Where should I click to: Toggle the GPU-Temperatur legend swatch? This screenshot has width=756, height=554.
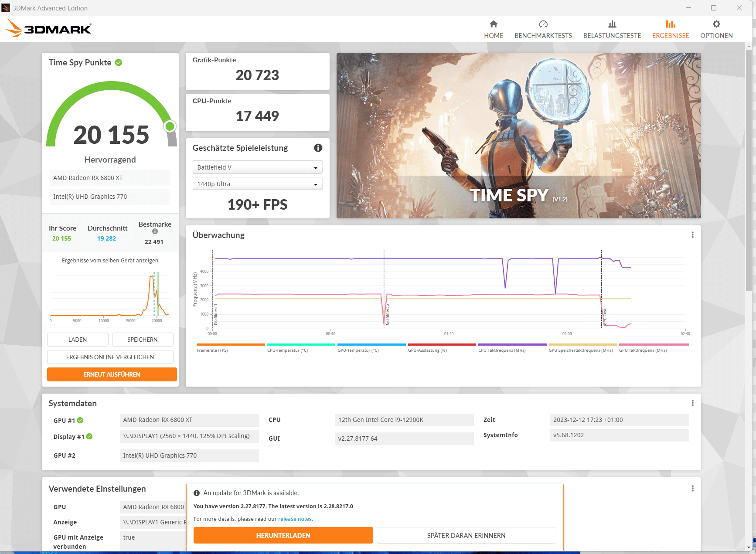click(371, 345)
